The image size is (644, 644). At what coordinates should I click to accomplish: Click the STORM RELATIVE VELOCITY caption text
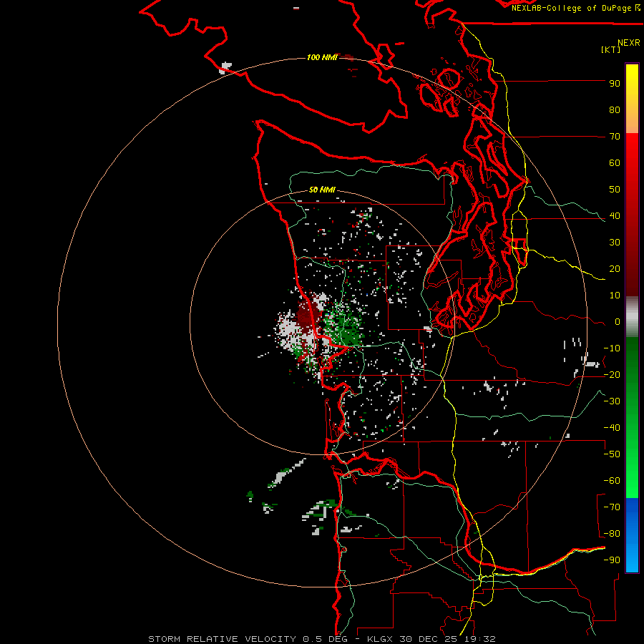[223, 639]
